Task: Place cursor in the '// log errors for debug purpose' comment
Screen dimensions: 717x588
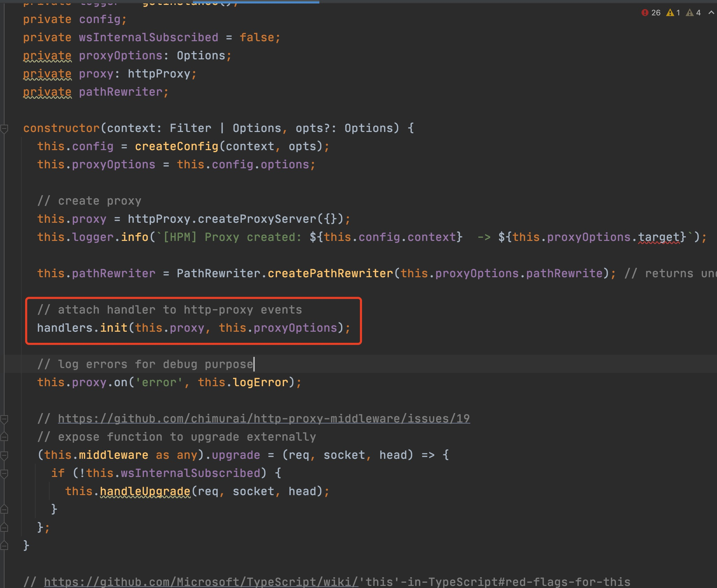Action: tap(145, 364)
